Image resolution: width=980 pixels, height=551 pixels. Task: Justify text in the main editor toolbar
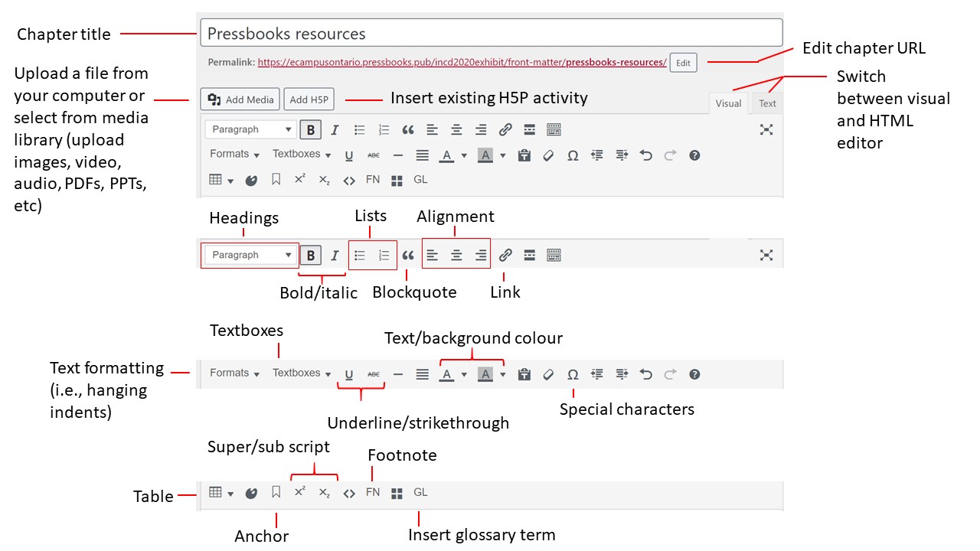(x=422, y=155)
